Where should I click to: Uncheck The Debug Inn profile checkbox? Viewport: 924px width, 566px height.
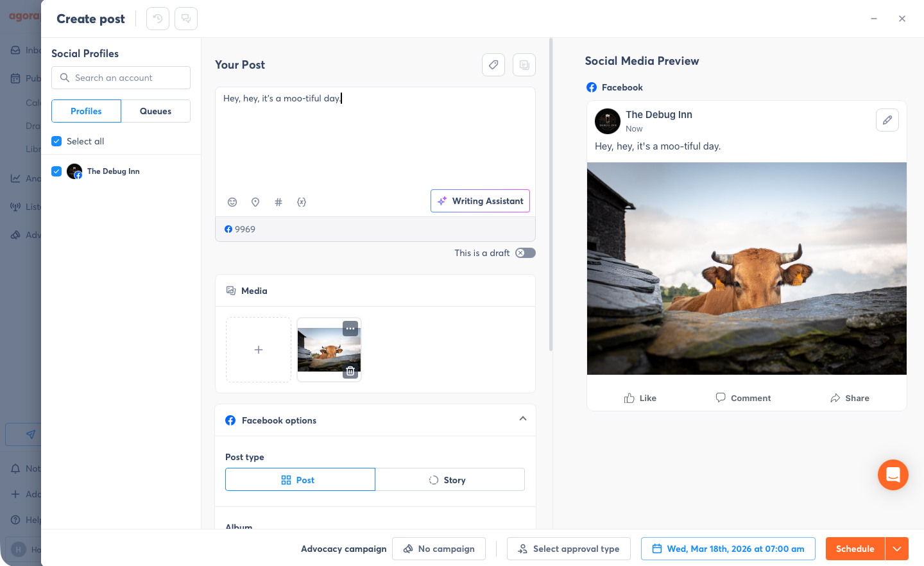(56, 171)
